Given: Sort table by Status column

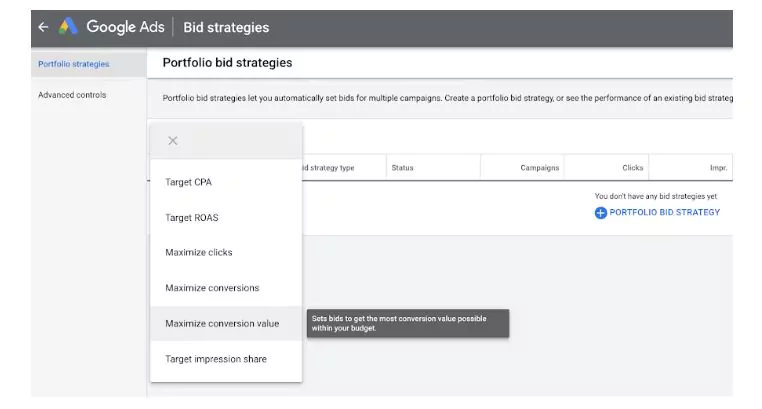Looking at the screenshot, I should [402, 168].
